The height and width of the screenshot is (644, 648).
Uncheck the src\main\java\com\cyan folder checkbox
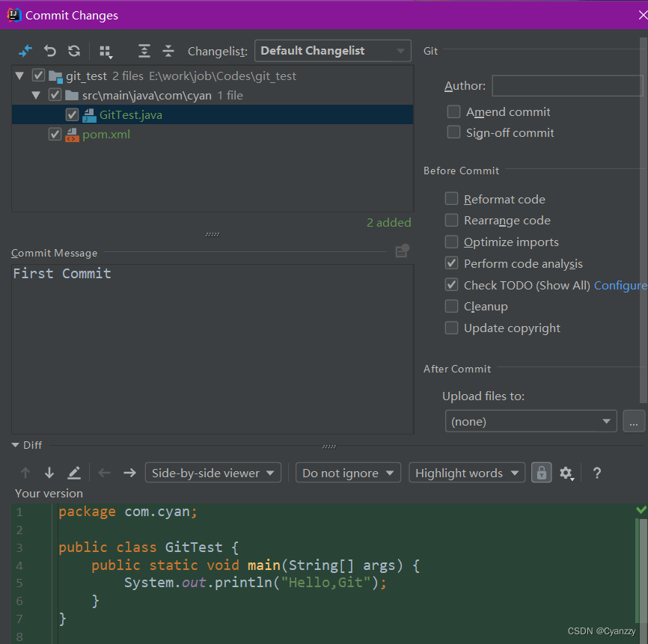pyautogui.click(x=55, y=95)
